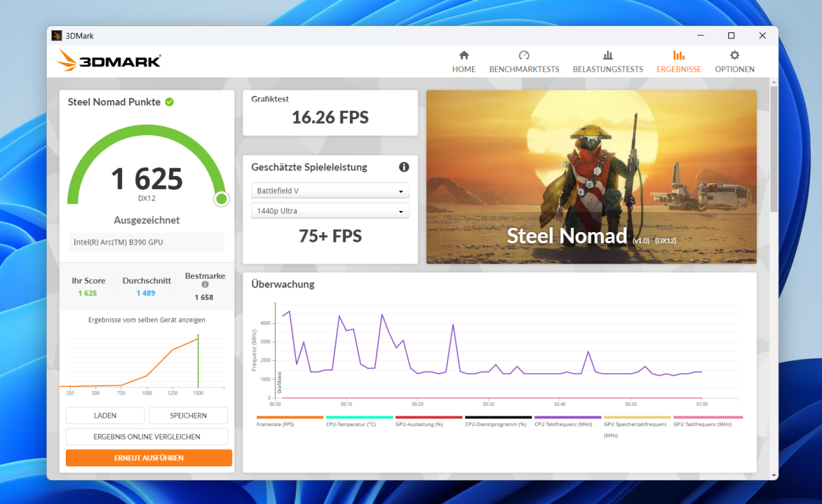
Task: Click the bar chart icon above BELASTUNGSTESTS
Action: point(608,55)
